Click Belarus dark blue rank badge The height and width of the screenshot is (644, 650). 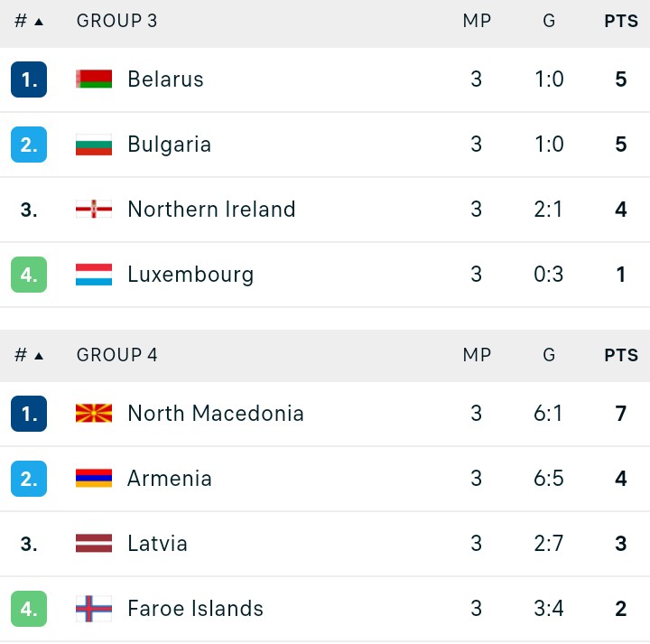tap(29, 79)
